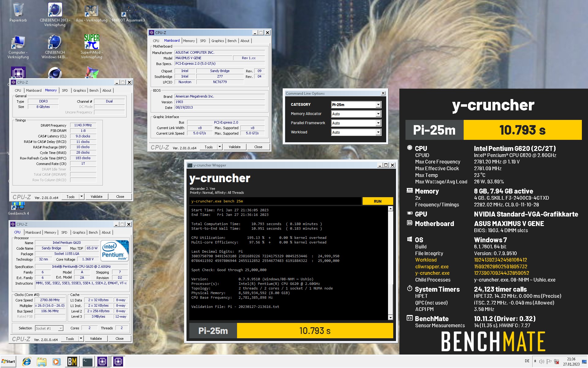Image resolution: width=588 pixels, height=368 pixels.
Task: Open Computer - Verknüpfung desktop icon
Action: (18, 47)
